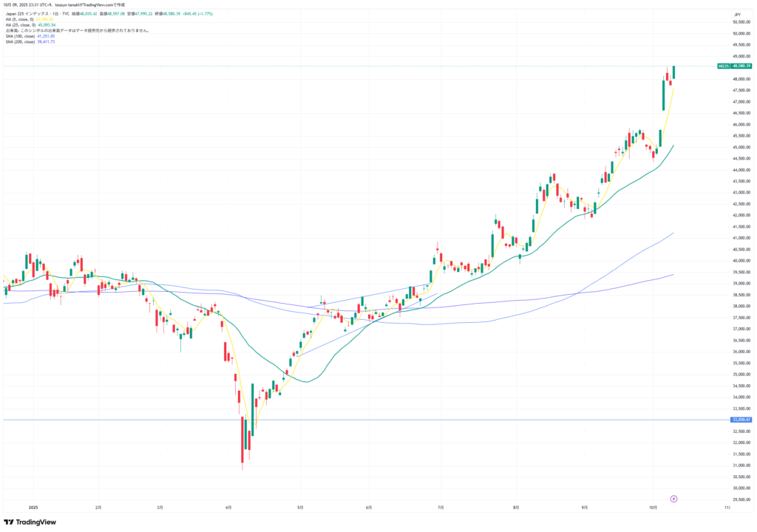757x532 pixels.
Task: Click the 4月 label on time axis
Action: (228, 508)
